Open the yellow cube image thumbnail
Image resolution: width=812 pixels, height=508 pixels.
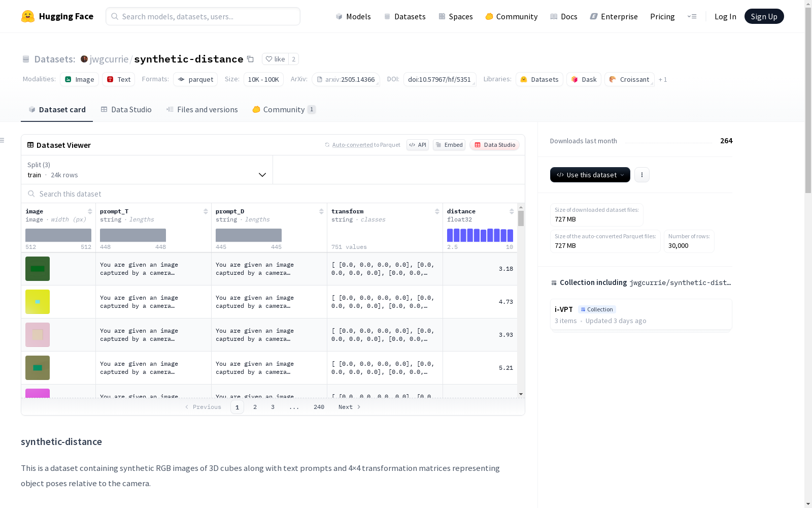click(38, 302)
